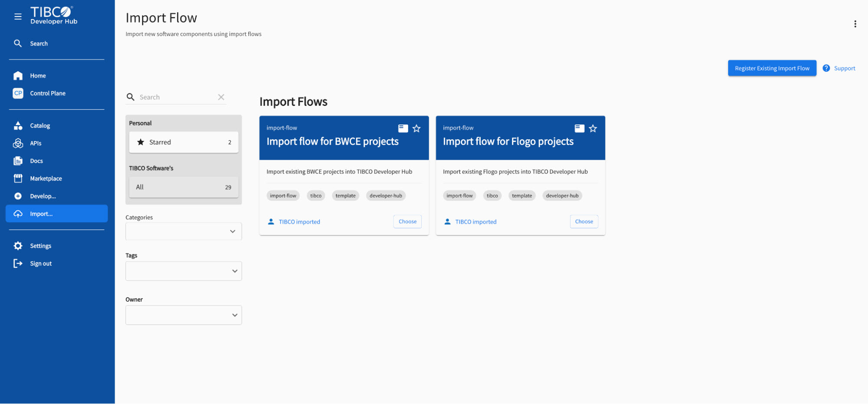Viewport: 868px width, 404px height.
Task: Select the All filter under TIBCO Software's
Action: pyautogui.click(x=184, y=187)
